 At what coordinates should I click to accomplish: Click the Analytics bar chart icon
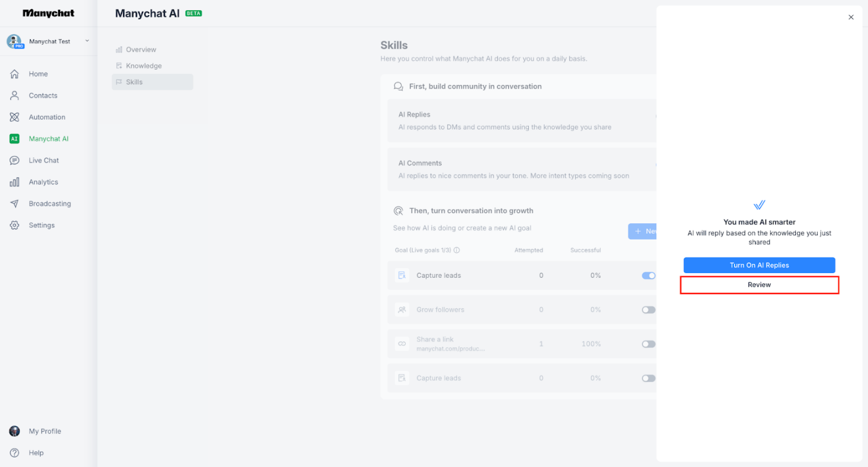pos(15,182)
